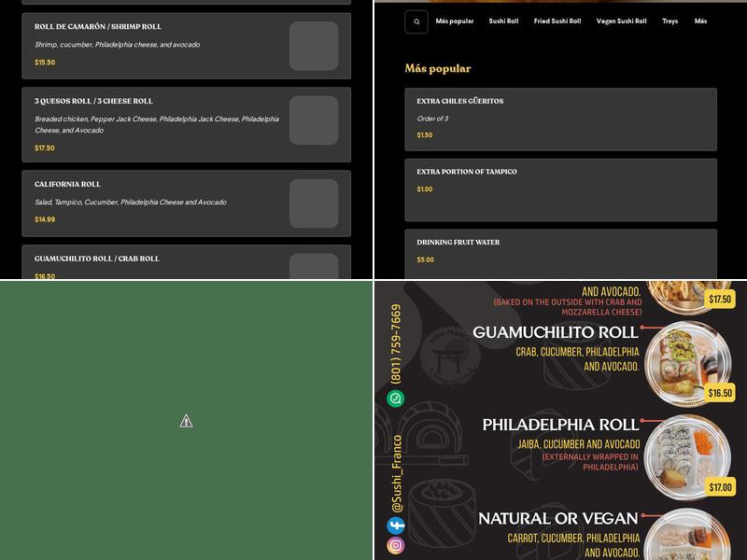Click the California Roll ingredients description
Viewport: 747px width, 560px height.
[131, 203]
